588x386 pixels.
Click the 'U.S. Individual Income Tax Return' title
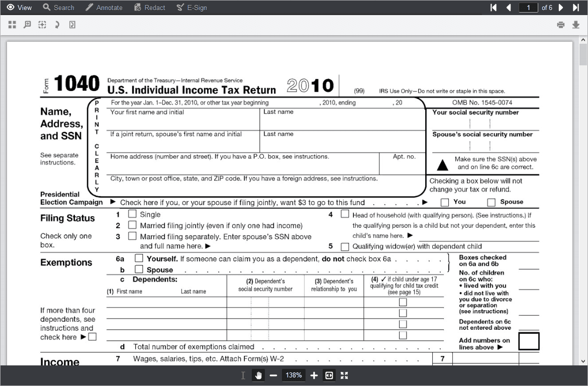[191, 90]
